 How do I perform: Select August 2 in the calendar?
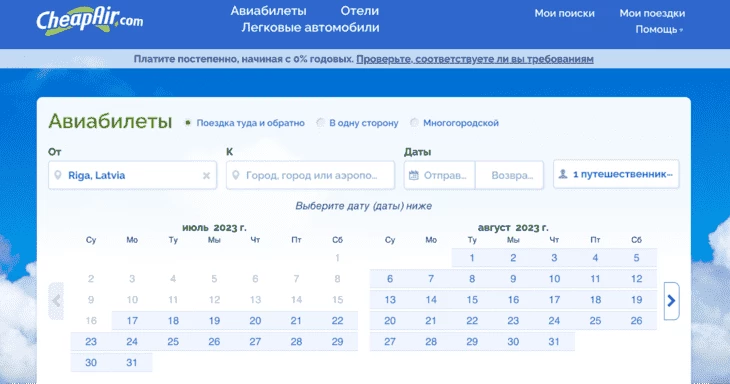[513, 258]
